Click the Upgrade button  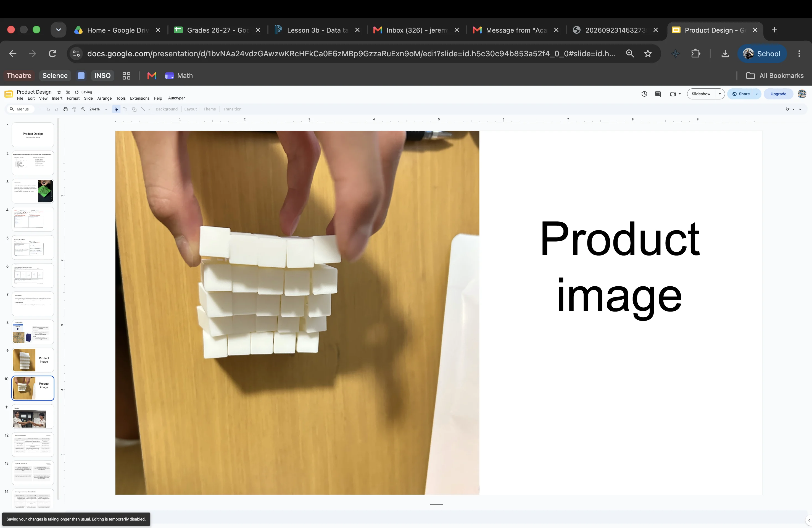pos(778,94)
